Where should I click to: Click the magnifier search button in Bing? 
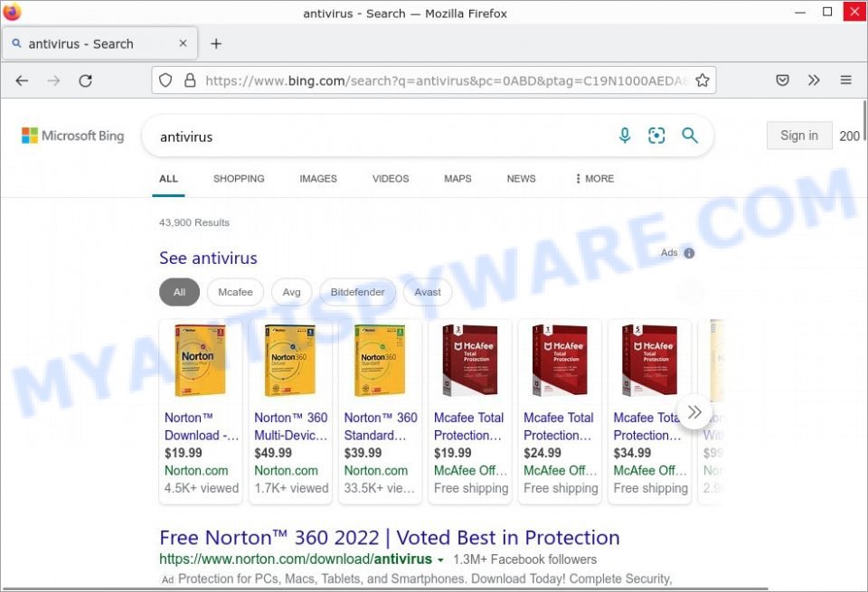[x=690, y=136]
